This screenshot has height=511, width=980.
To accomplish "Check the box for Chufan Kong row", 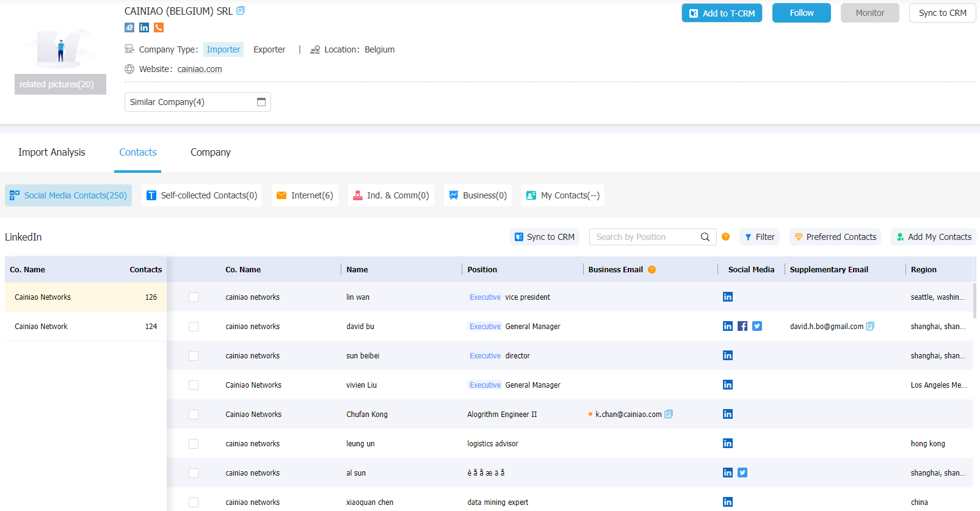I will click(x=194, y=415).
